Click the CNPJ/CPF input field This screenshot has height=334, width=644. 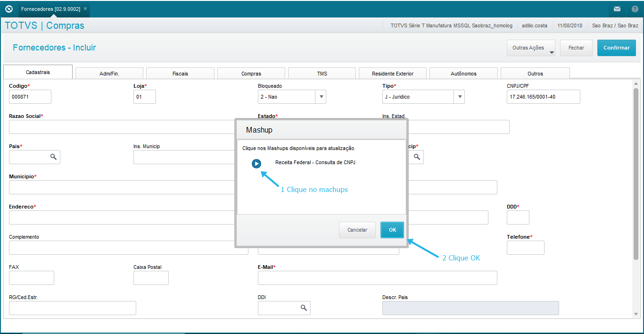pos(544,97)
